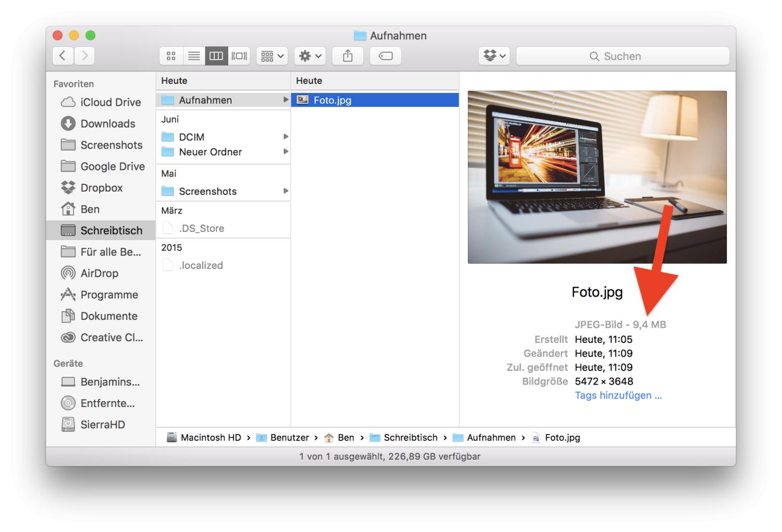The image size is (782, 532).
Task: Open Creative Cl... sidebar item
Action: coord(101,337)
